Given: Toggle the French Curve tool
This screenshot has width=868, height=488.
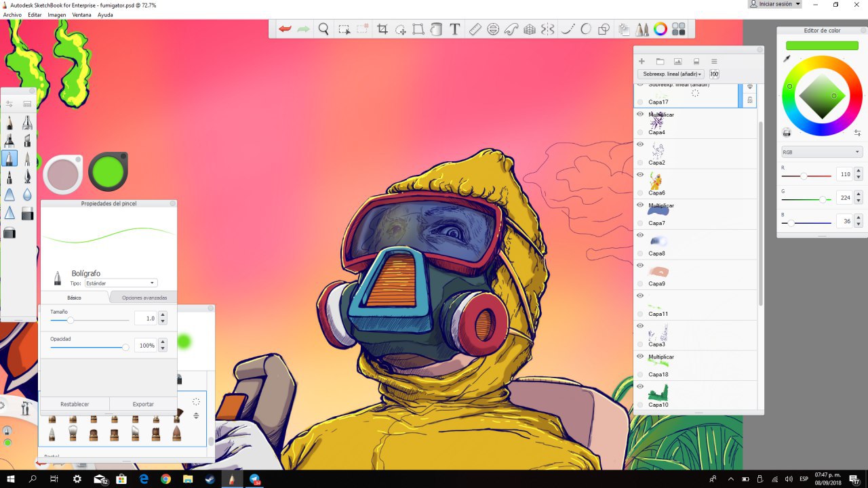Looking at the screenshot, I should [511, 29].
